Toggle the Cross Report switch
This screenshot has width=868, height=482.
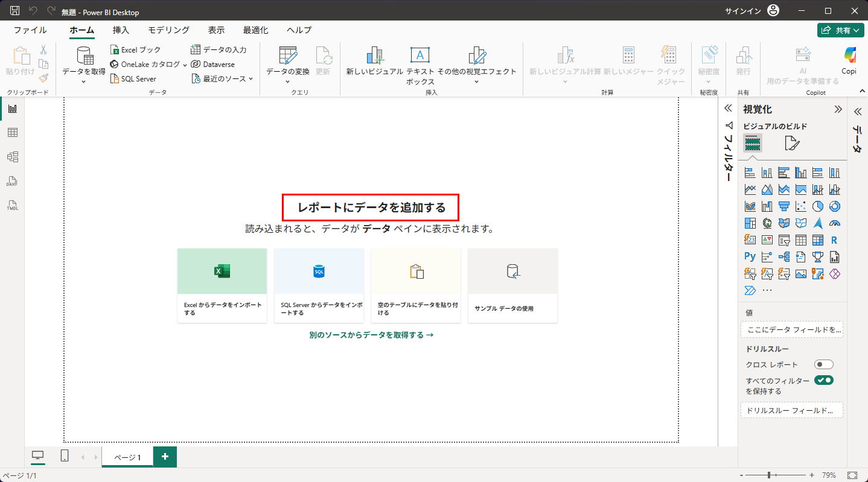pyautogui.click(x=823, y=364)
